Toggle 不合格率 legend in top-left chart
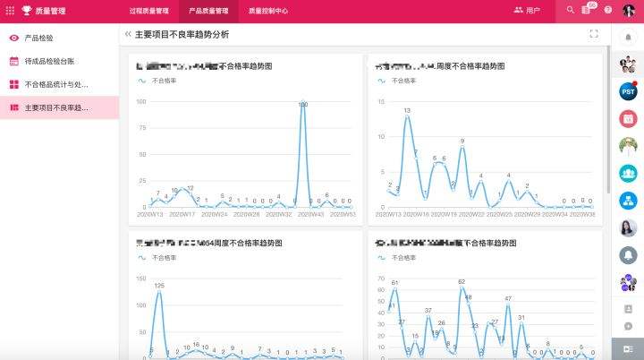This screenshot has width=644, height=360. click(x=157, y=81)
